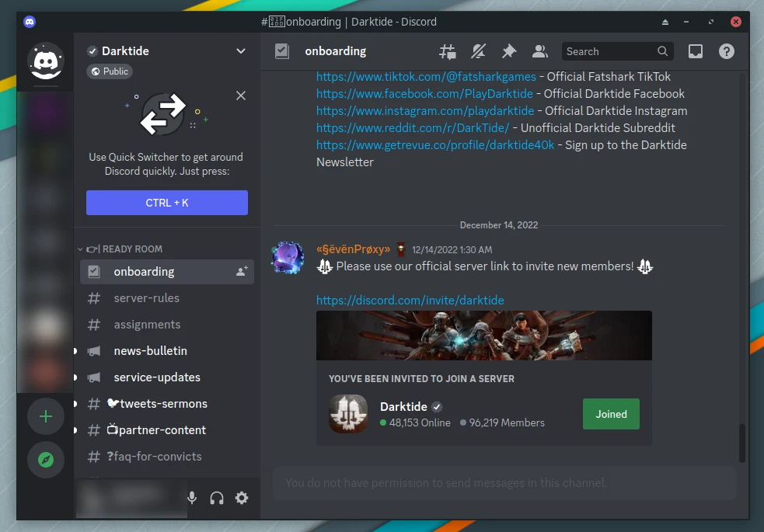This screenshot has height=532, width=764.
Task: Open the partner-content channel
Action: 166,429
